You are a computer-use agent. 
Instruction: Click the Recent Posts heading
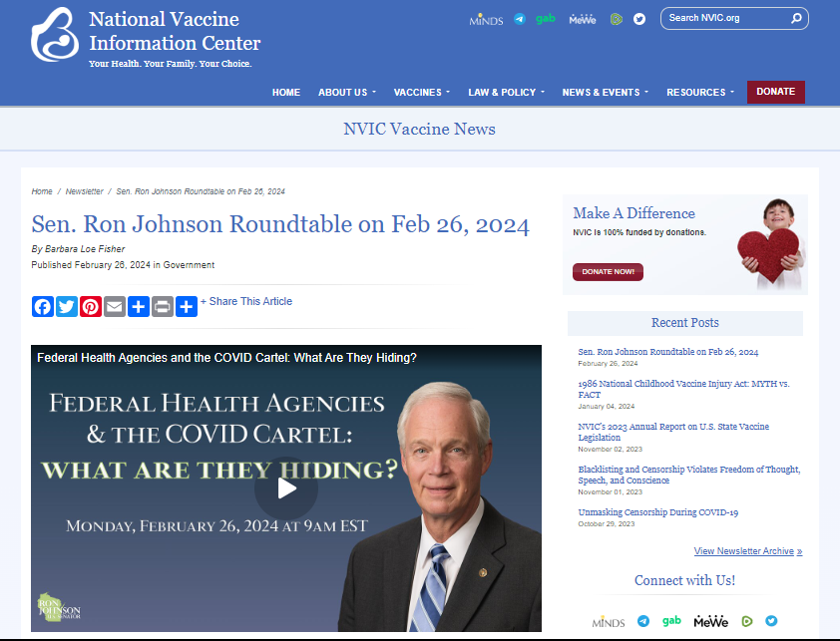(x=685, y=323)
